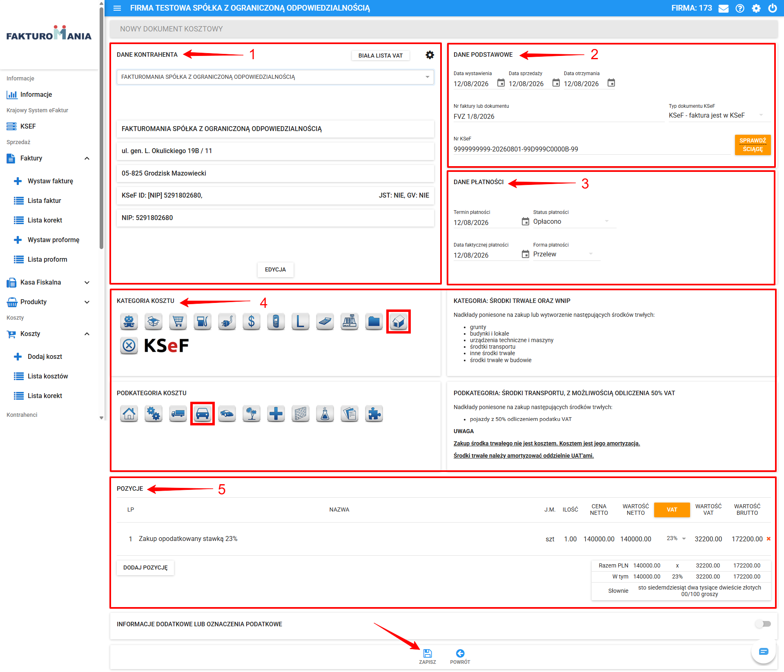Image resolution: width=784 pixels, height=672 pixels.
Task: Open the chat bubble widget
Action: (x=764, y=652)
